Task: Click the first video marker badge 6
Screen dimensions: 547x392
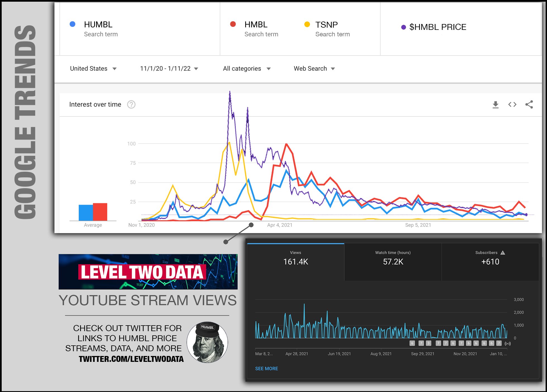Action: [x=412, y=343]
